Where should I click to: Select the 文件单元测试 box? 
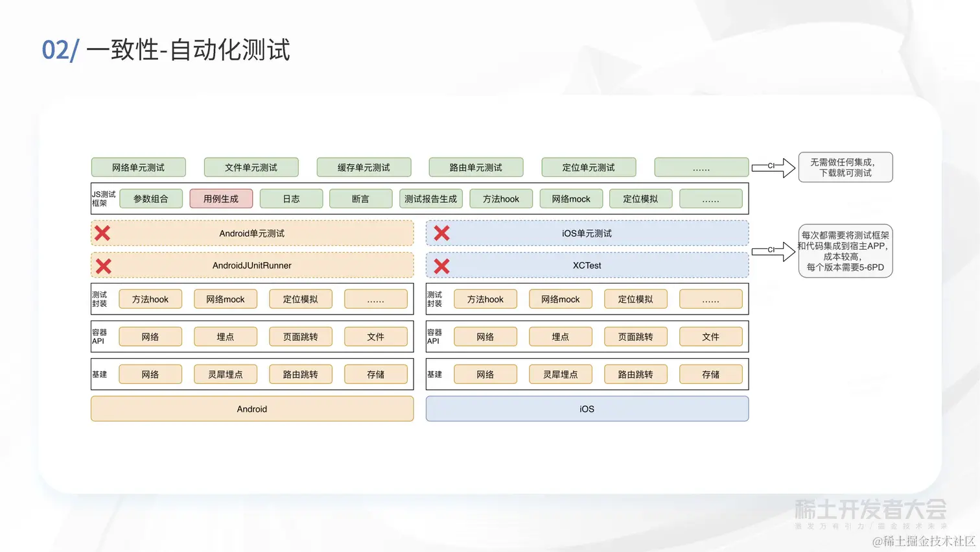[251, 167]
